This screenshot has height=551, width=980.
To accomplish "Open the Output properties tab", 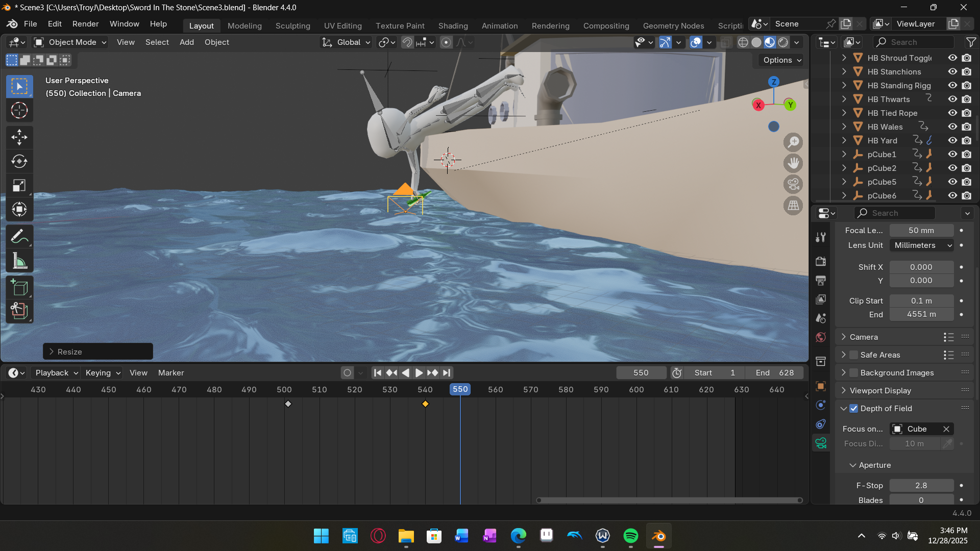I will pyautogui.click(x=821, y=280).
